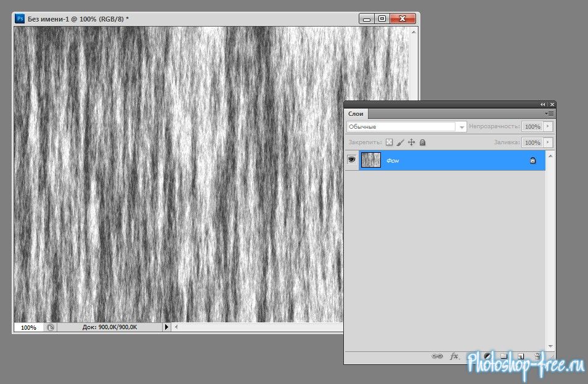Click the Photoshop icon in document title bar
This screenshot has height=384, width=588.
pos(19,19)
